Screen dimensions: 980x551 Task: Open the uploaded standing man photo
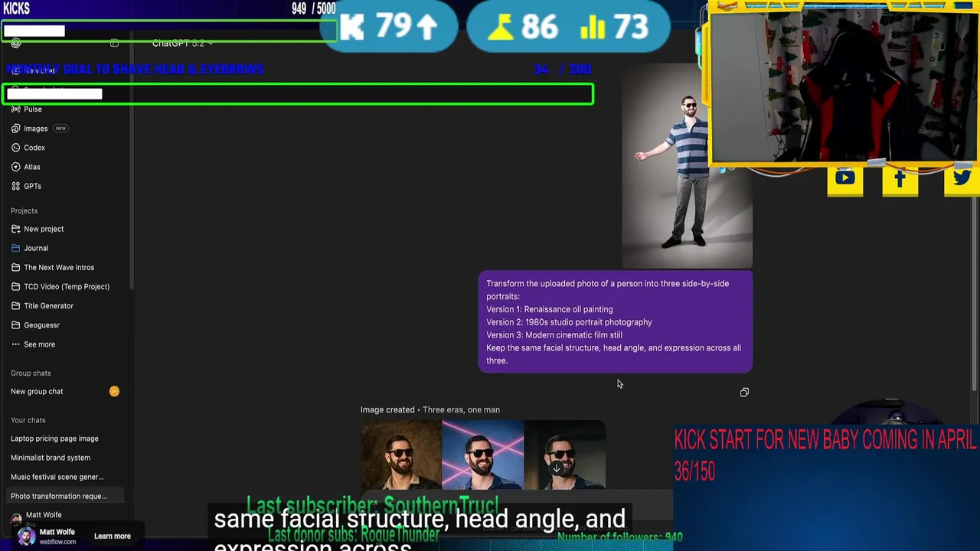687,166
